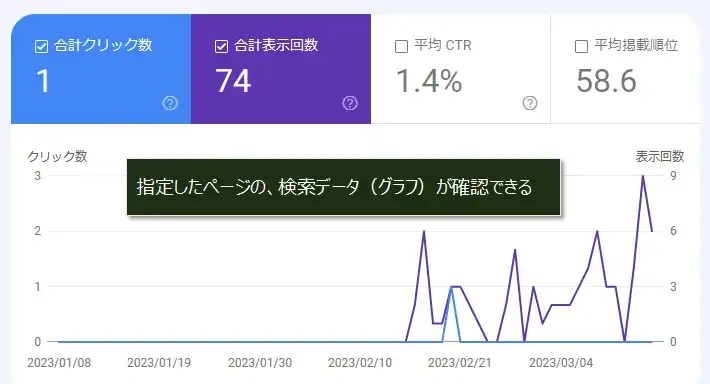Screen dimensions: 710x384
Task: Click the クリック数 axis label
Action: coord(57,156)
